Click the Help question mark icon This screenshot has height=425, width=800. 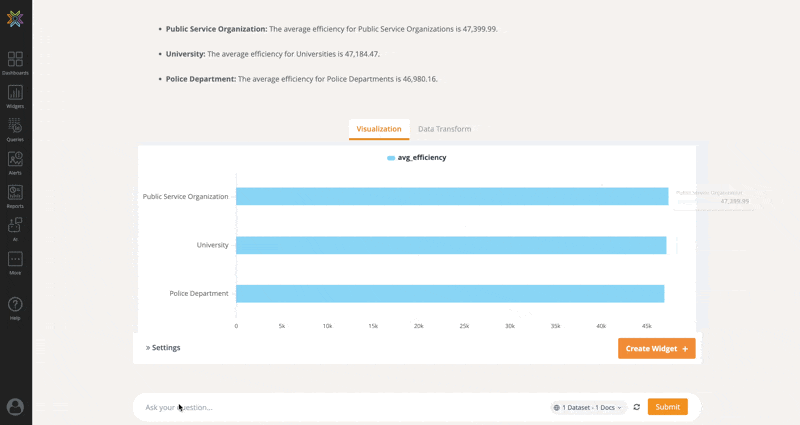[x=15, y=305]
